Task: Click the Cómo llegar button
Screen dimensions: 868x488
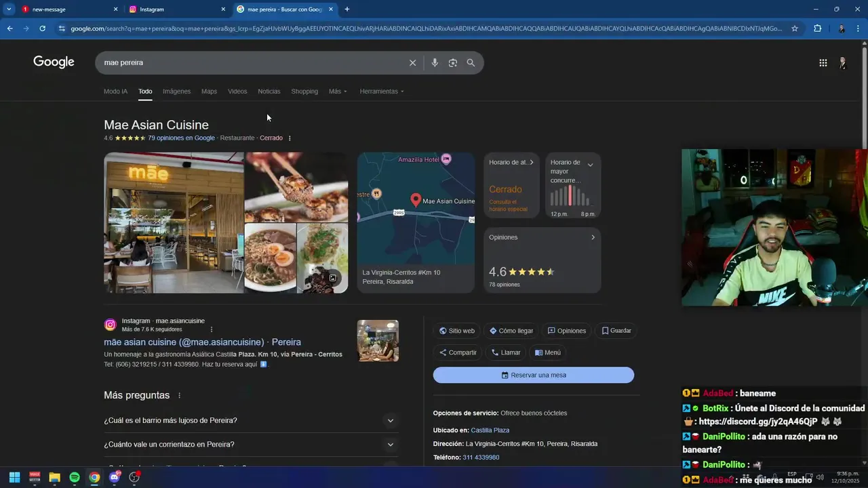Action: click(511, 331)
